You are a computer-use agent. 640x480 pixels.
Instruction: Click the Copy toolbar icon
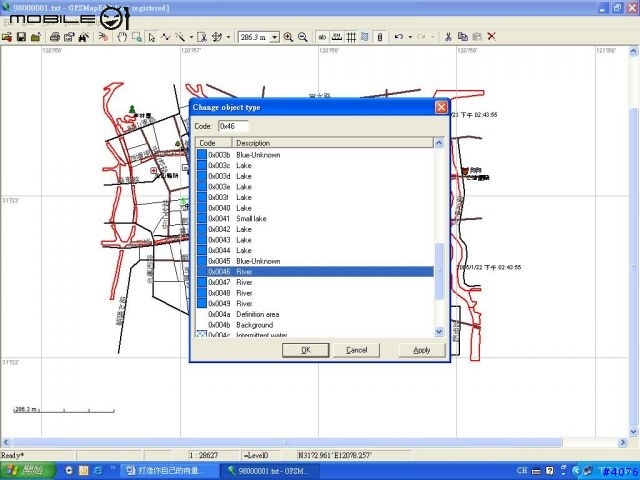point(462,37)
